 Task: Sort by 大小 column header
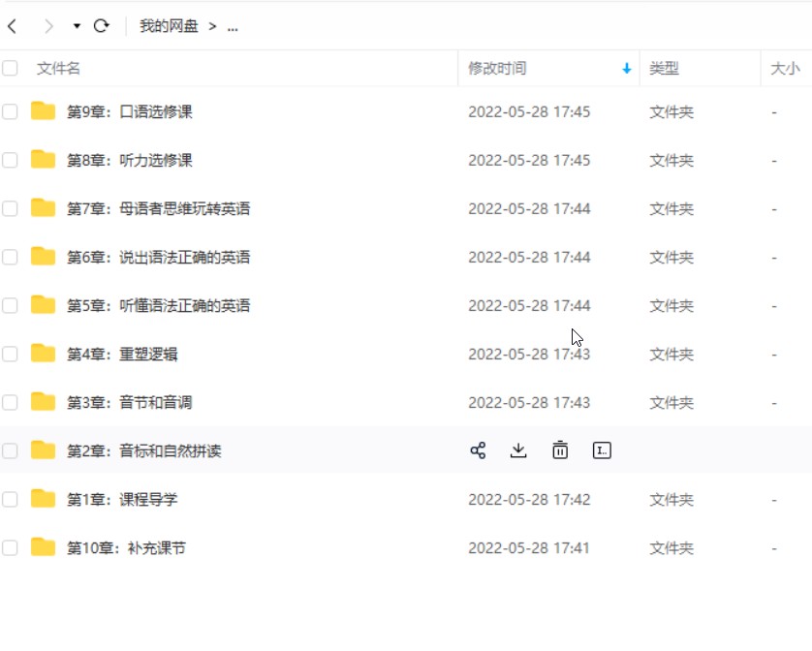tap(785, 68)
